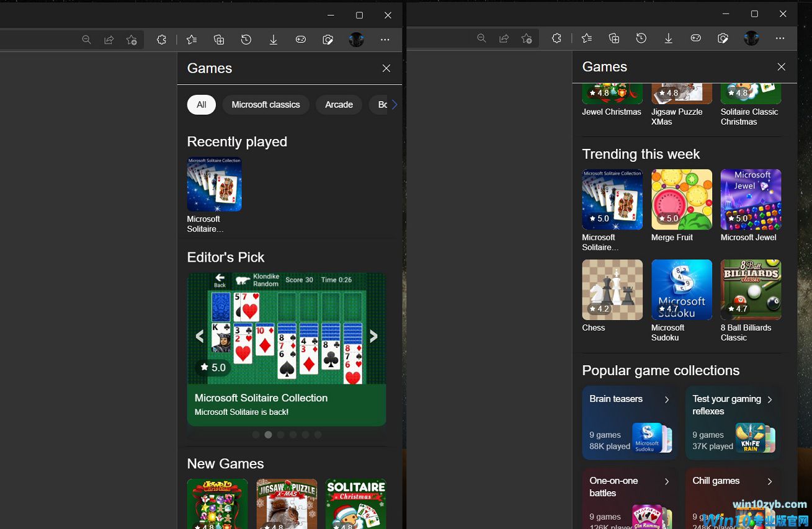
Task: Open Favorites list icon in right window
Action: [x=587, y=38]
